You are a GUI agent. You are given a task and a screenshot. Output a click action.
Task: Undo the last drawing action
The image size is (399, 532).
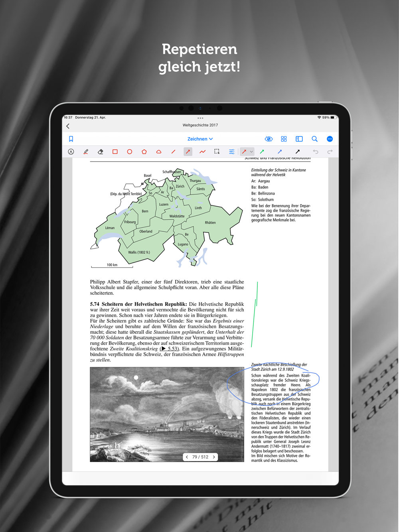pos(316,152)
